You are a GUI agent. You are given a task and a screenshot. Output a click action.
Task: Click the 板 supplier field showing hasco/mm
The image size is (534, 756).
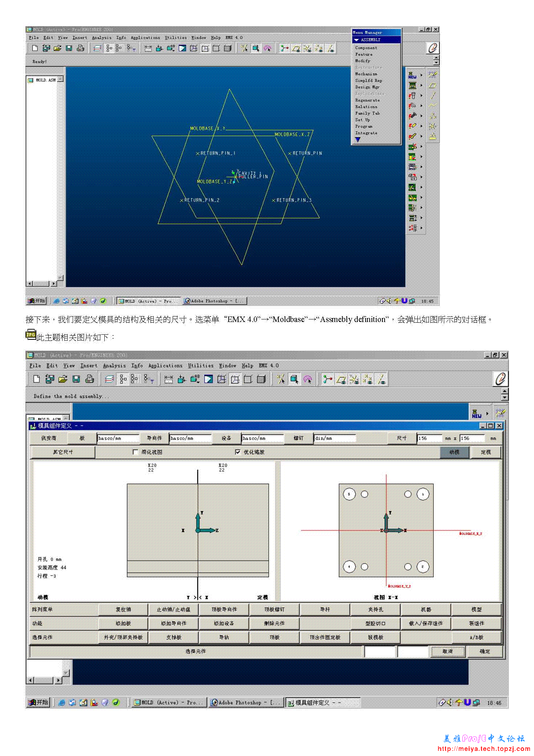tap(118, 438)
